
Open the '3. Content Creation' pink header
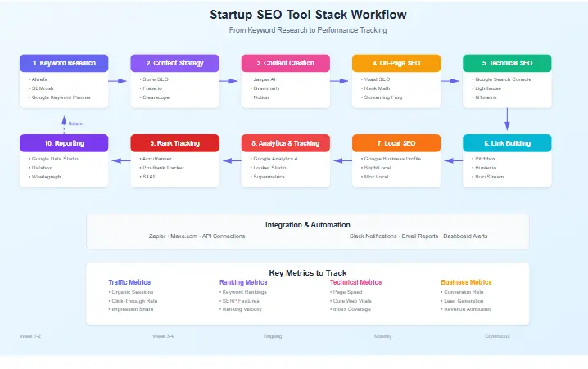coord(285,63)
